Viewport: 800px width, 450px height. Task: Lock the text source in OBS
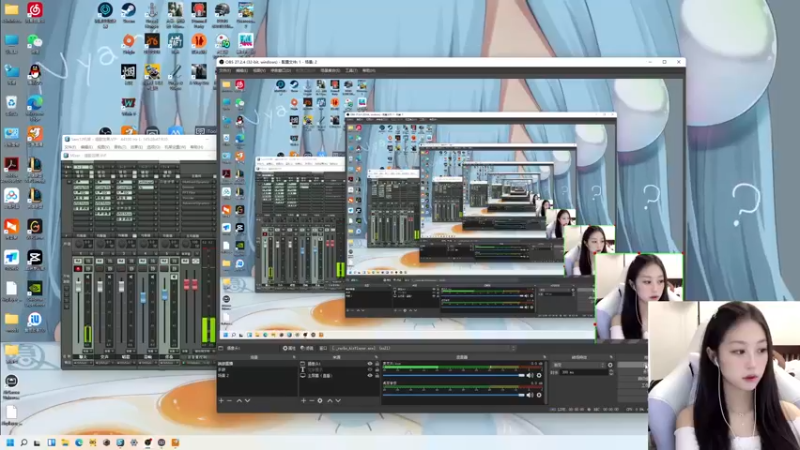pos(377,369)
